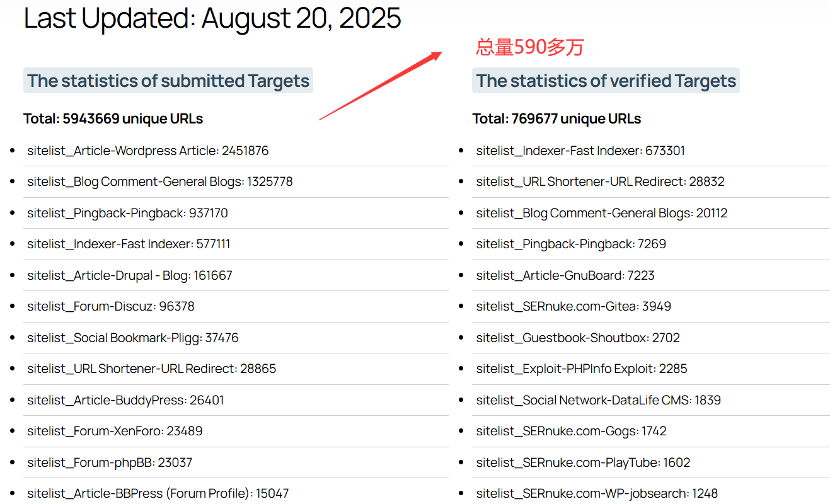Click 'sitelist_Blog Comment-General Blogs: 1325778' row
Screen dimensions: 830x504
click(x=236, y=181)
